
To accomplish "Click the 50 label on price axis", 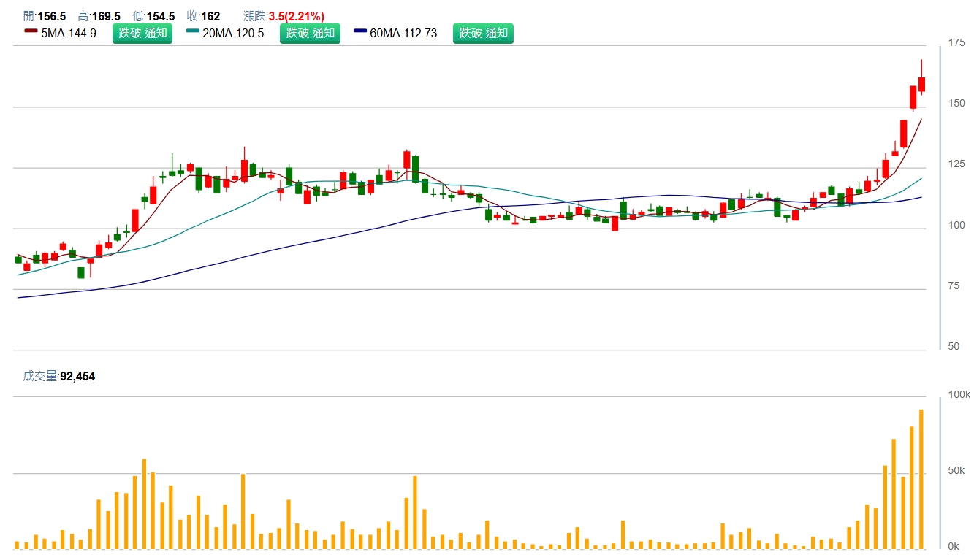I will coord(954,346).
